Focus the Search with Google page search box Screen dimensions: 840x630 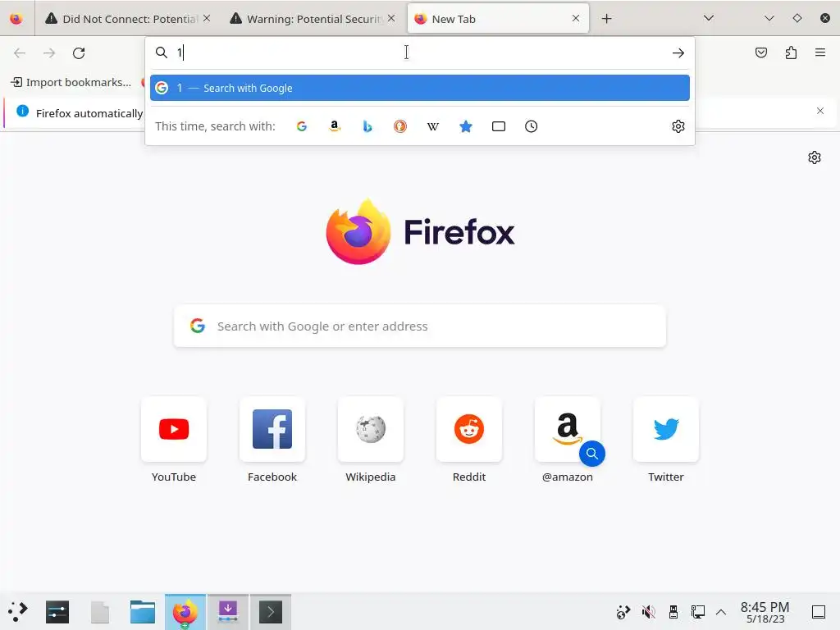pyautogui.click(x=420, y=326)
